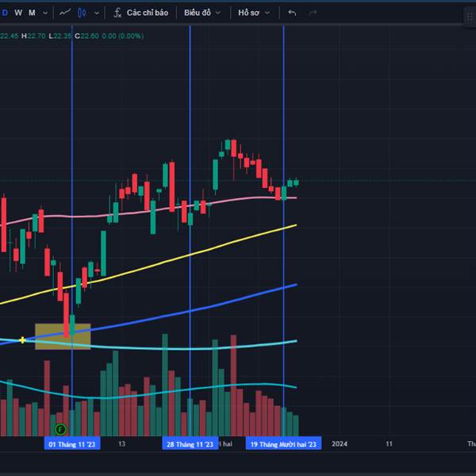
Task: Click the 19 Tháng Mười hai '23 label
Action: point(283,444)
